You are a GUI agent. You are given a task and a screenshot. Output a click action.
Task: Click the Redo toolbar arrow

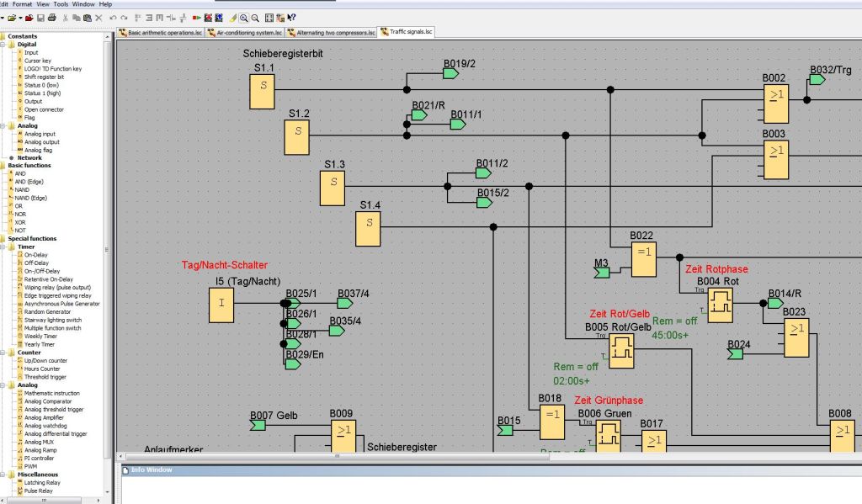click(x=125, y=19)
